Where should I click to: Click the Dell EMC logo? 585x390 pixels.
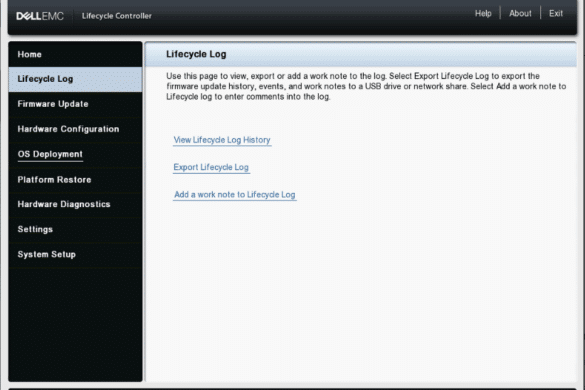tap(40, 16)
